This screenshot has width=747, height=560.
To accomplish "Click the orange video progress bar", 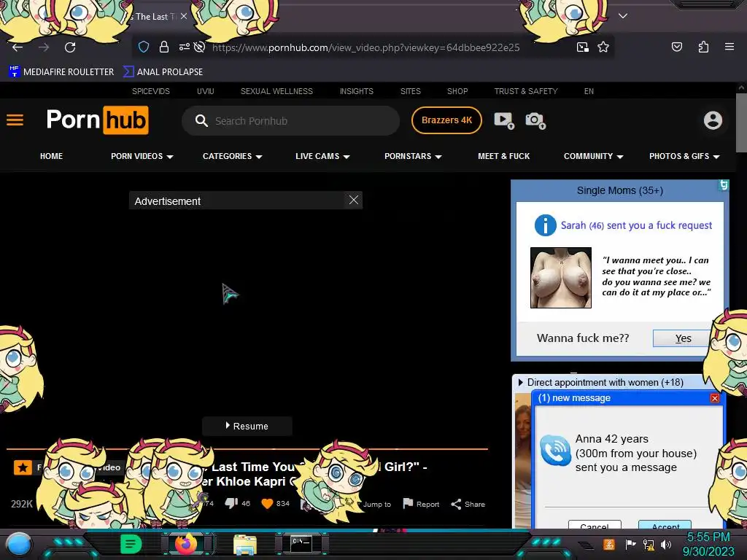I will click(x=247, y=448).
